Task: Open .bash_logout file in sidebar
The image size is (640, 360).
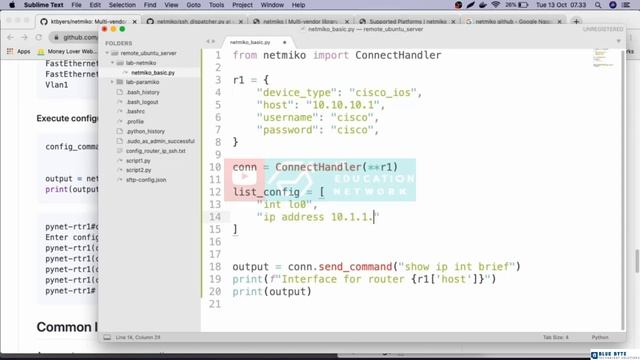Action: [x=142, y=102]
